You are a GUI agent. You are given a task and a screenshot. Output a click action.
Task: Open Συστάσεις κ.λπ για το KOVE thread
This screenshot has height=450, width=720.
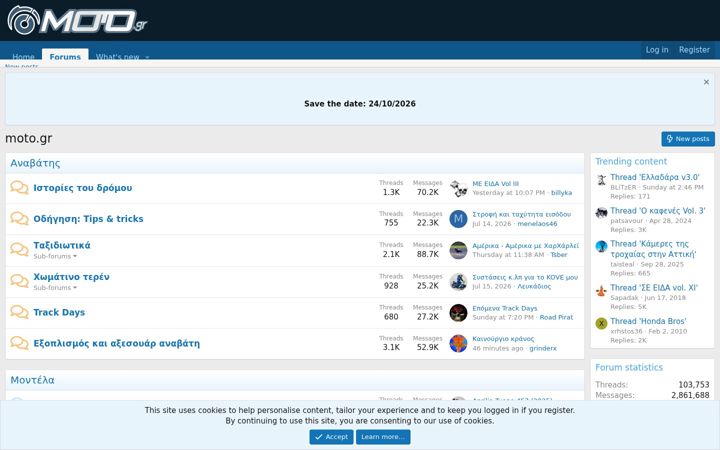(x=525, y=277)
